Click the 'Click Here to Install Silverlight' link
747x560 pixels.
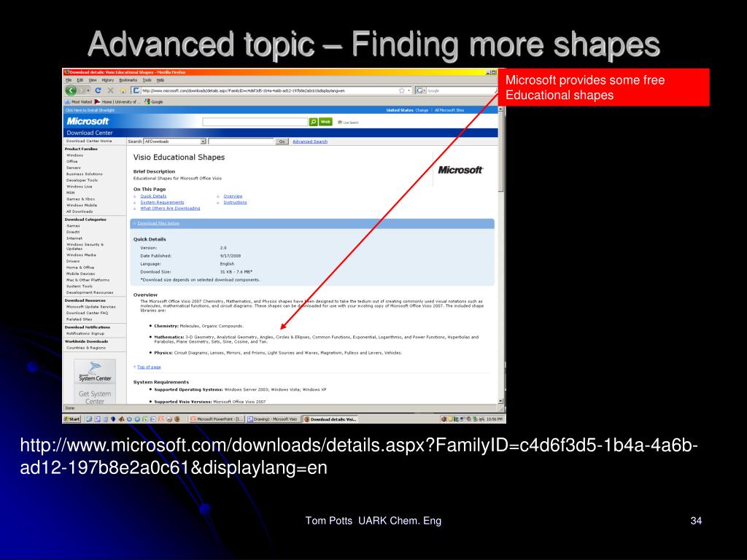(90, 110)
